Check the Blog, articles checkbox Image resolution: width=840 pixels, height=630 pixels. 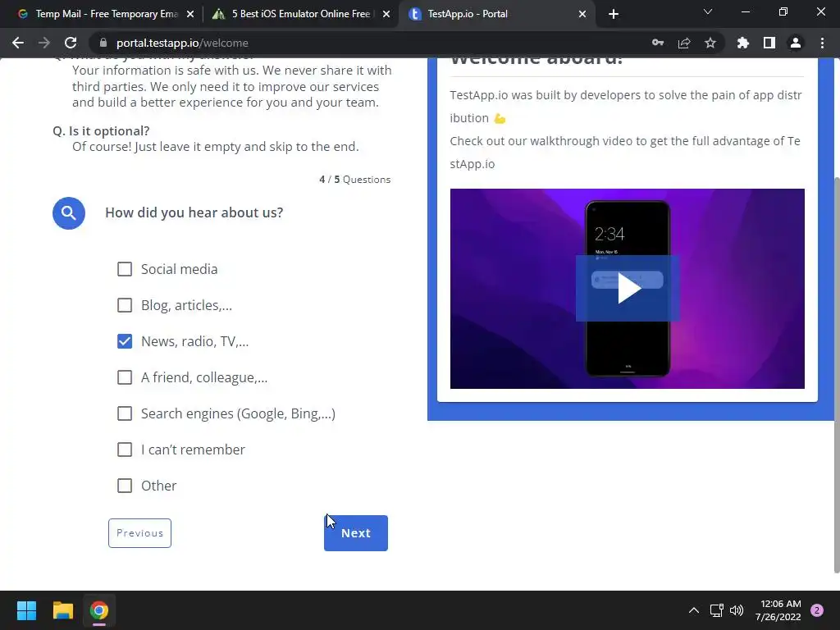coord(125,305)
